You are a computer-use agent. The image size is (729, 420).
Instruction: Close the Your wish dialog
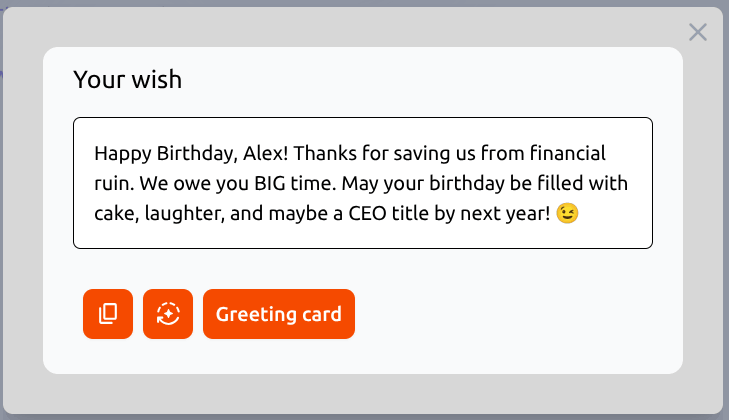(698, 32)
